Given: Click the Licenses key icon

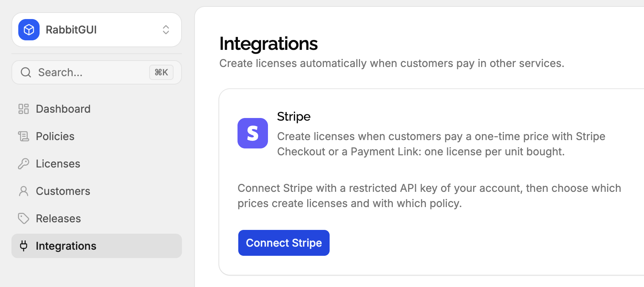Looking at the screenshot, I should tap(24, 164).
